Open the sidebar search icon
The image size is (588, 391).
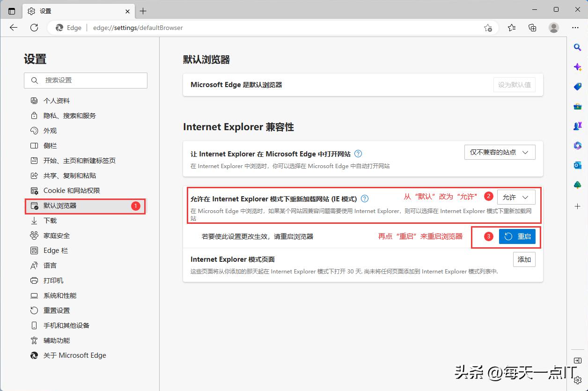577,47
